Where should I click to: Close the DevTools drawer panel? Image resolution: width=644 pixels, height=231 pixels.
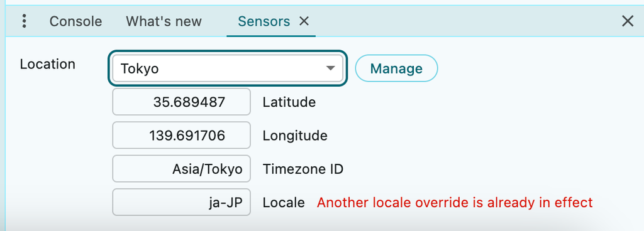coord(627,21)
